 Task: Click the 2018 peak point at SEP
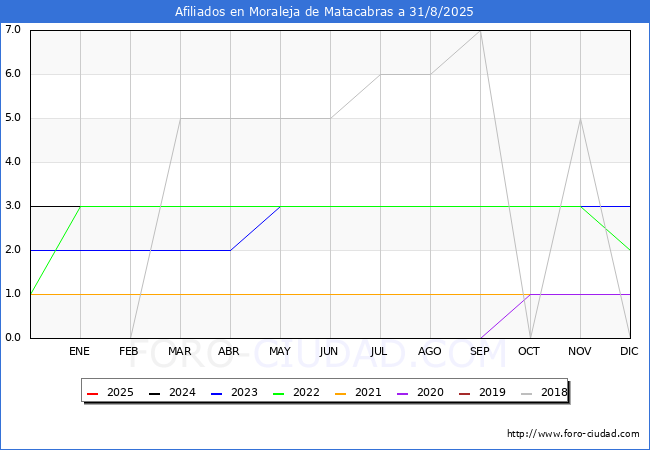(x=480, y=31)
